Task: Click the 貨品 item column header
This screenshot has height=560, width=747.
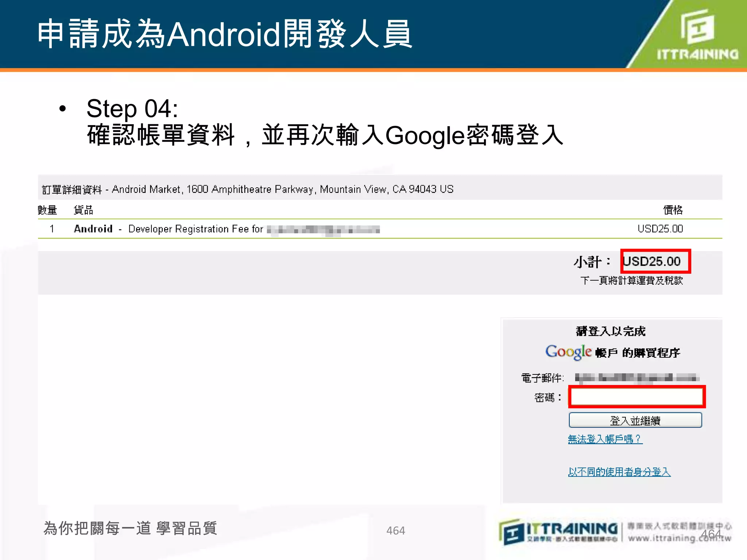Action: [x=84, y=210]
